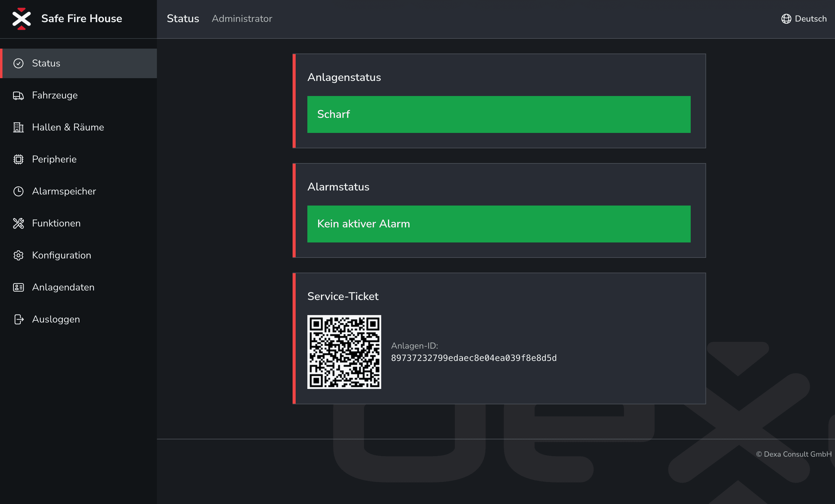This screenshot has height=504, width=835.
Task: Click the Konfiguration gear icon
Action: click(18, 255)
